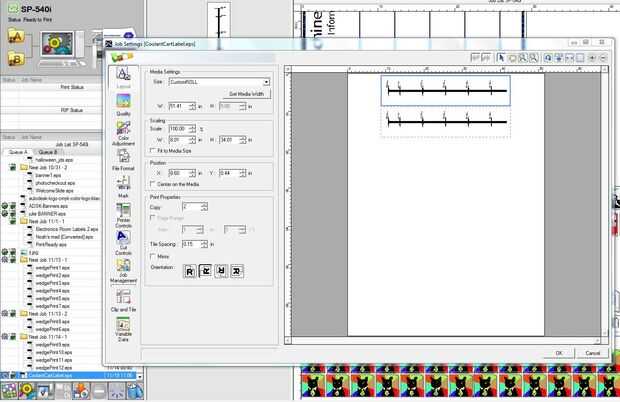
Task: Click Get Media Width button
Action: (x=246, y=94)
